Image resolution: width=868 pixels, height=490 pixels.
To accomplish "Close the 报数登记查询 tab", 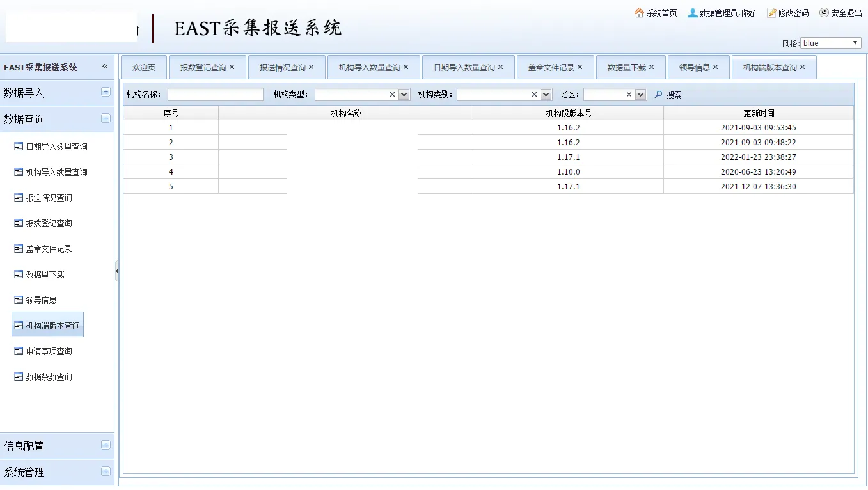I will 232,67.
